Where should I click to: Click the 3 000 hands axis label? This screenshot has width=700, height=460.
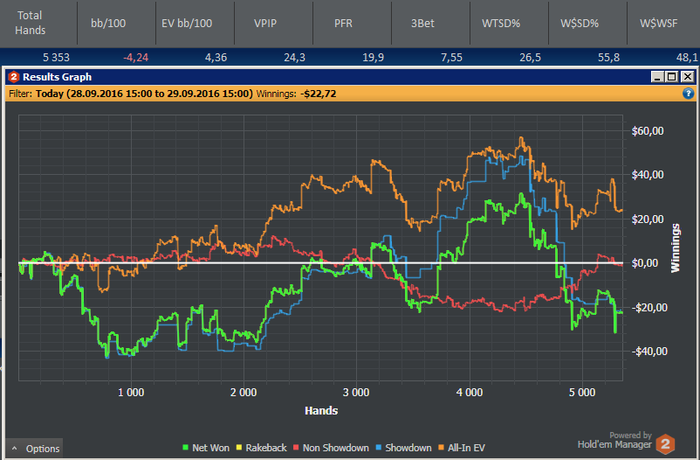[x=356, y=393]
